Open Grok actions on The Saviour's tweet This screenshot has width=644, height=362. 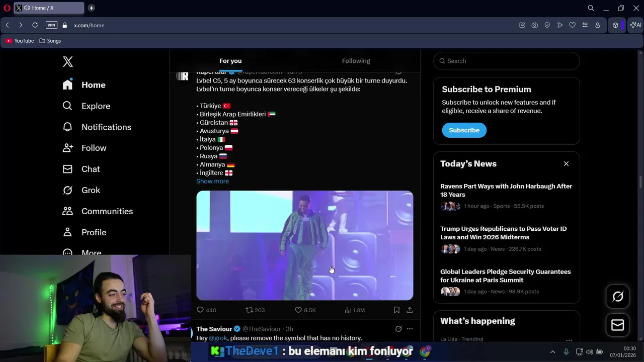tap(398, 329)
